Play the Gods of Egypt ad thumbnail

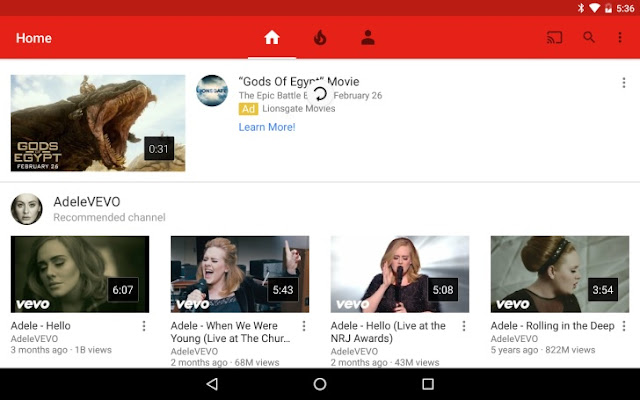click(98, 123)
